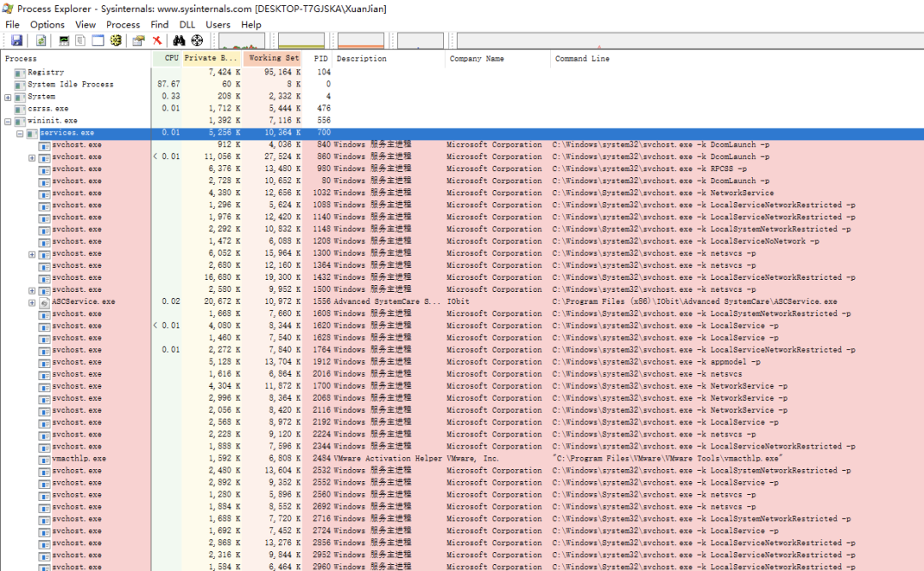Expand the System process tree node

[8, 97]
